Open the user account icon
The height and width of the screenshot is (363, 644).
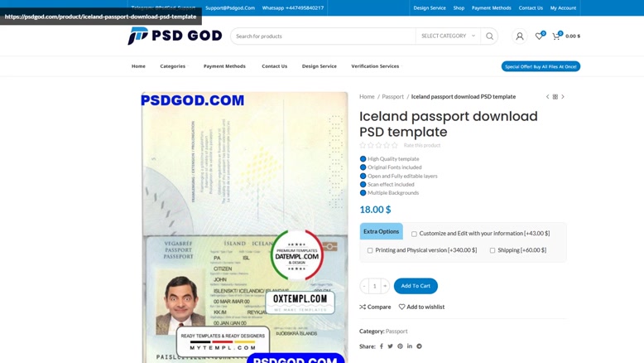(520, 36)
